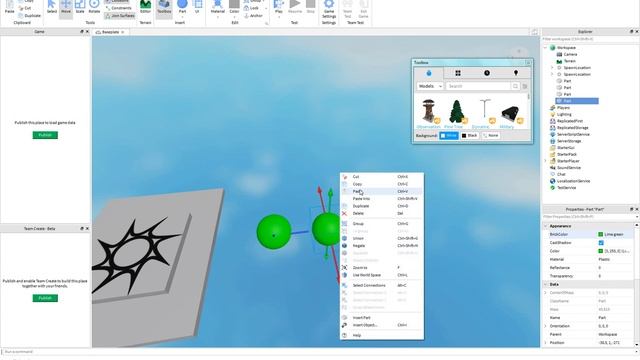This screenshot has width=640, height=360.
Task: Click the highlighted Part in Explorer
Action: (x=577, y=101)
